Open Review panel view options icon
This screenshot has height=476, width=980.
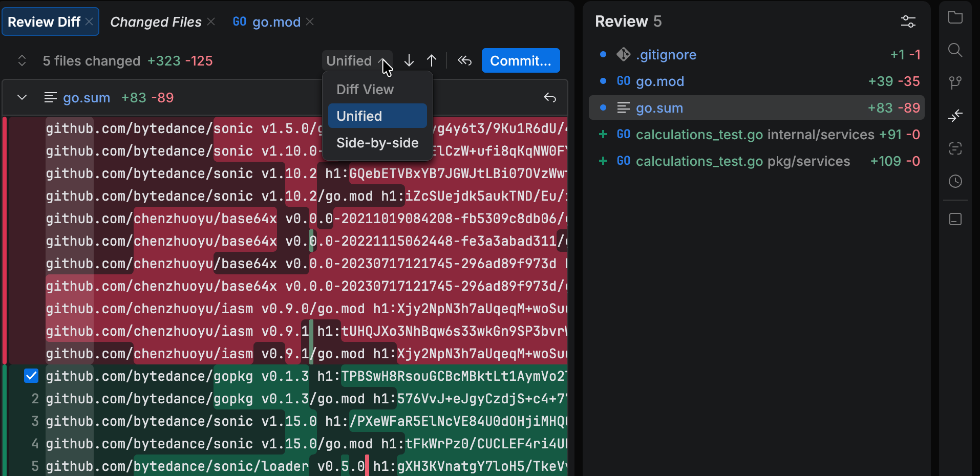pos(908,21)
